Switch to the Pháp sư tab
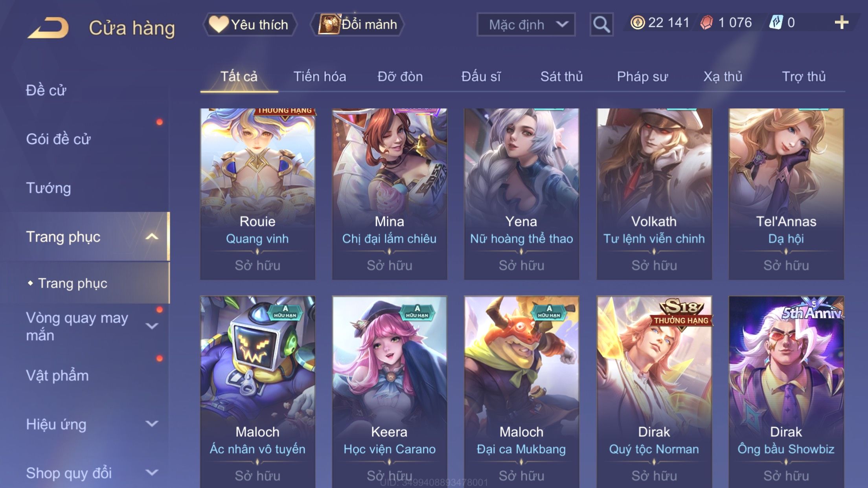The height and width of the screenshot is (488, 868). point(642,77)
